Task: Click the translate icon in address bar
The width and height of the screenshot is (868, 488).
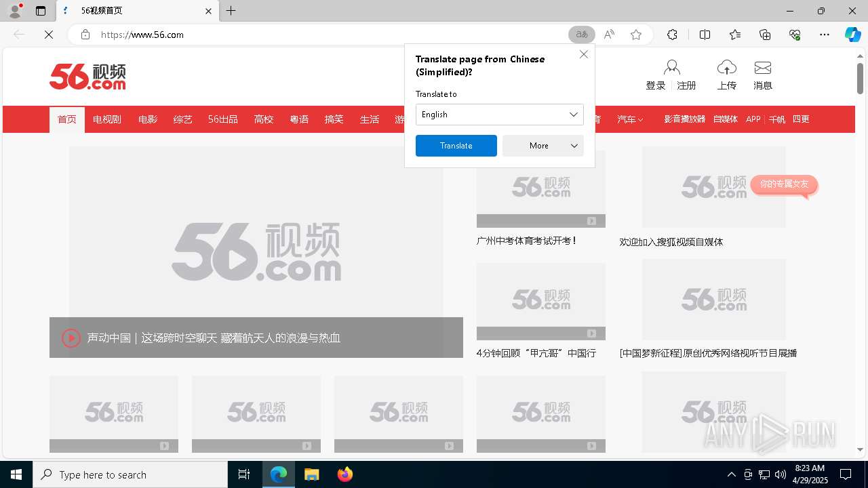Action: point(582,35)
